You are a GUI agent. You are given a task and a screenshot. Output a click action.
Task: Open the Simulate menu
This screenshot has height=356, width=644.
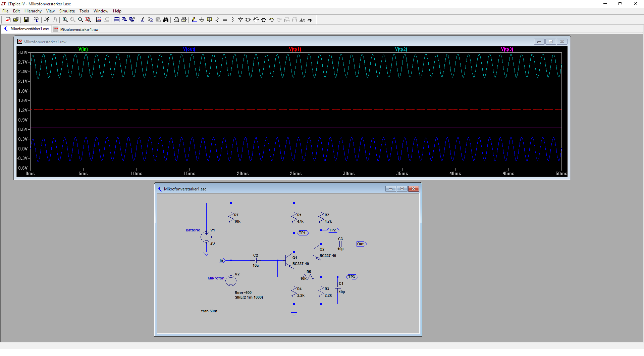coord(67,11)
